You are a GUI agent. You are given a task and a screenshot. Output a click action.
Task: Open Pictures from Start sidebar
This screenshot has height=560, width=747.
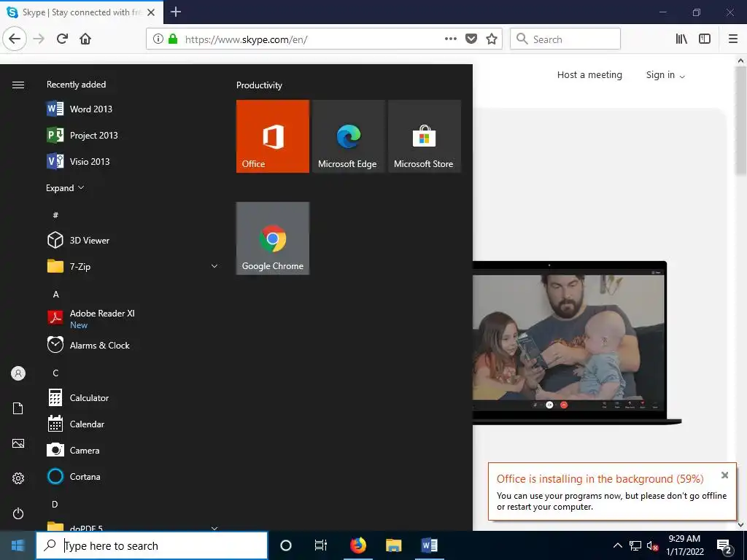coord(18,443)
